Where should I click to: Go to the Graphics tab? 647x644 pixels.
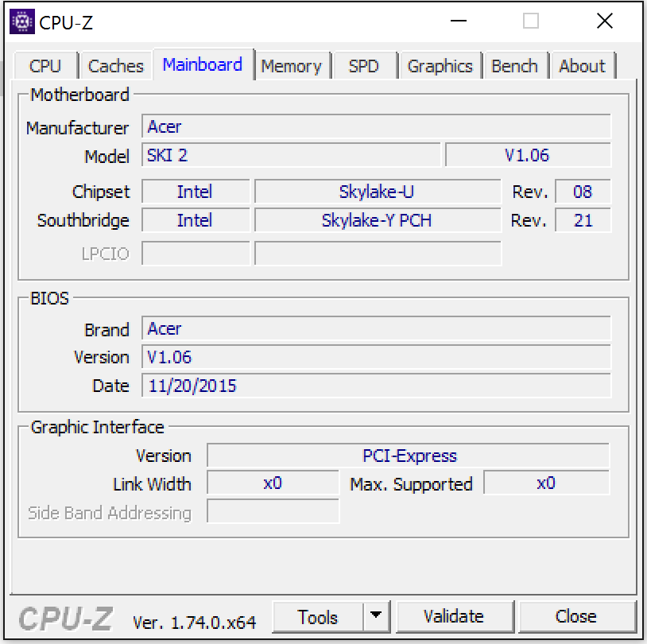pyautogui.click(x=440, y=66)
